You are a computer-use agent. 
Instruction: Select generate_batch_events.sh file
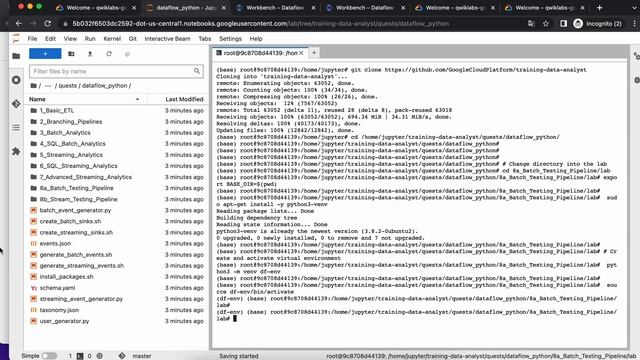(76, 255)
